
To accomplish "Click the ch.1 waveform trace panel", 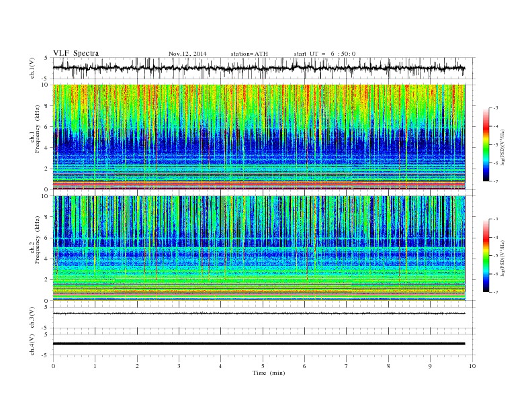I will [x=264, y=68].
